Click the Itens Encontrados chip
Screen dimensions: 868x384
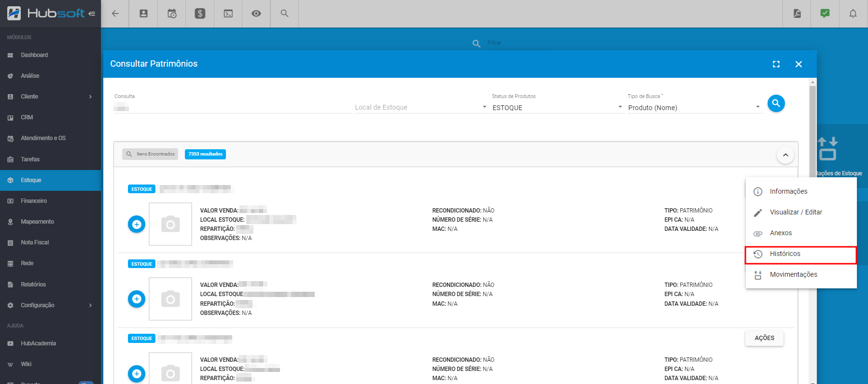tap(150, 154)
